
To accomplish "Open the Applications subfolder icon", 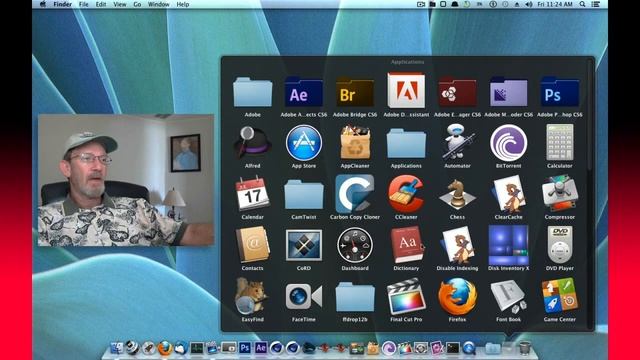I will [x=406, y=144].
